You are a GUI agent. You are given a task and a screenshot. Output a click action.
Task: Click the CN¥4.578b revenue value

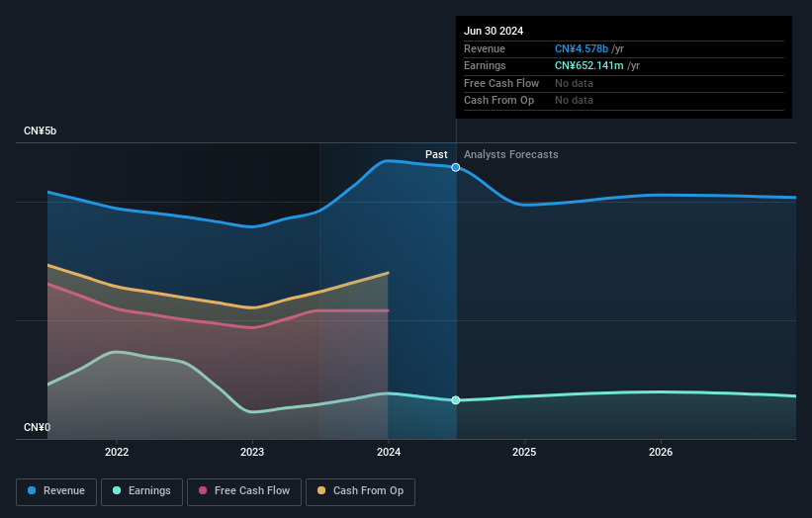pyautogui.click(x=582, y=48)
